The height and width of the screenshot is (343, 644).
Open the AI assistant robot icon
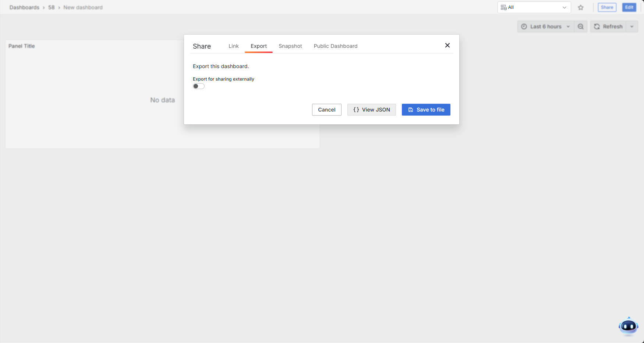point(628,326)
